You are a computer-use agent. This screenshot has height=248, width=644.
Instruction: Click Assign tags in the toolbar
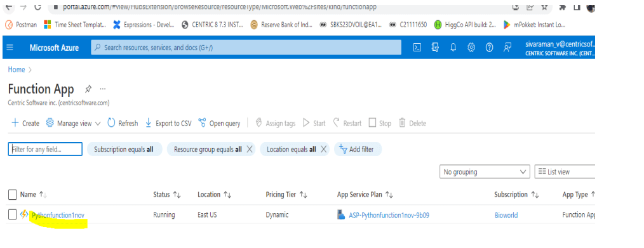click(x=275, y=124)
